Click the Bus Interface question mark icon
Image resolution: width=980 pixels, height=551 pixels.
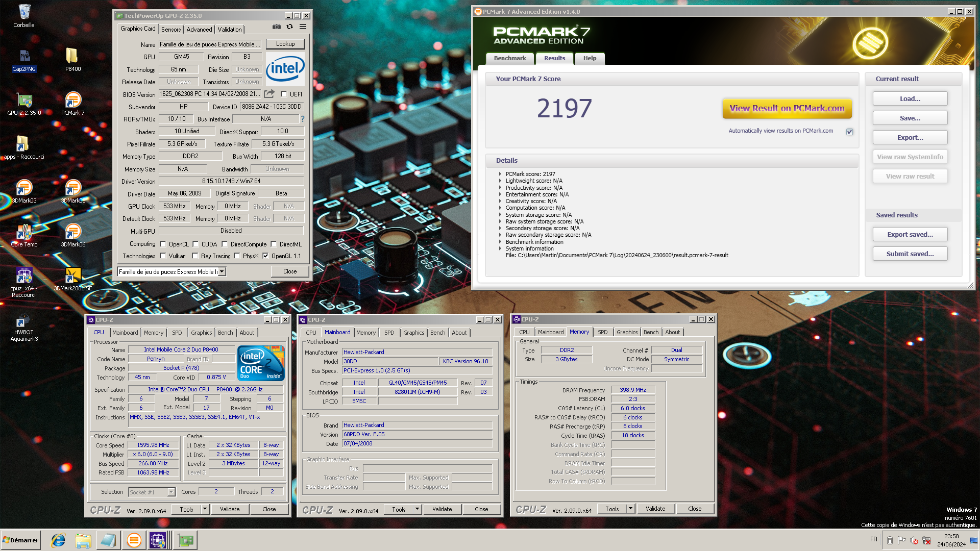pyautogui.click(x=302, y=119)
